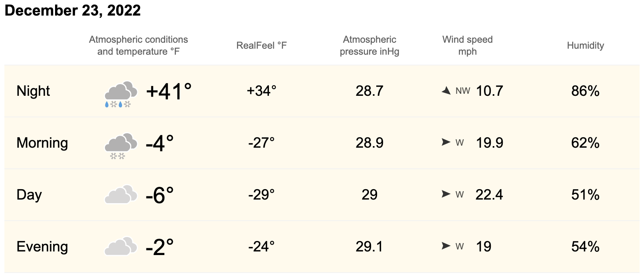Click the Day cloudy weather icon
The image size is (644, 277).
click(121, 195)
